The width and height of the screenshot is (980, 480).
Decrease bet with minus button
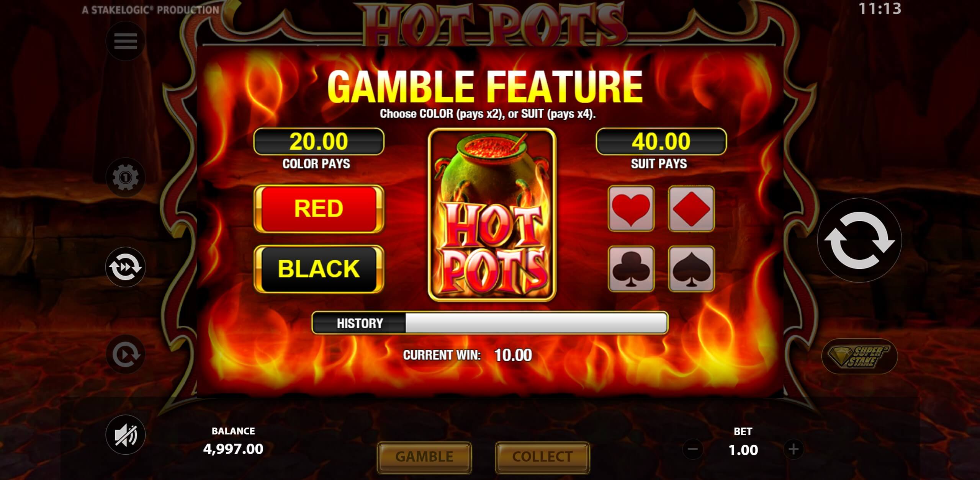[x=693, y=449]
